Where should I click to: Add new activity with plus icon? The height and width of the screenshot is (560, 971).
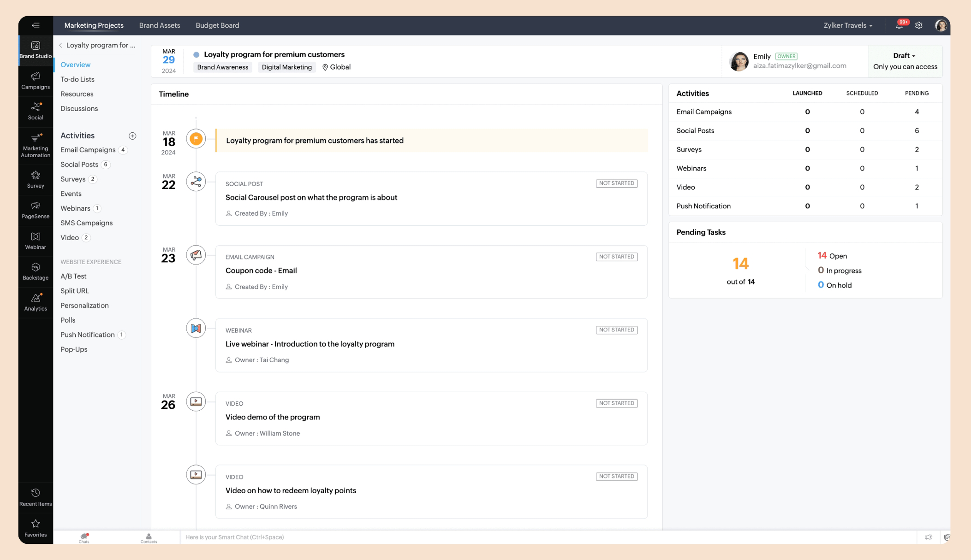132,136
